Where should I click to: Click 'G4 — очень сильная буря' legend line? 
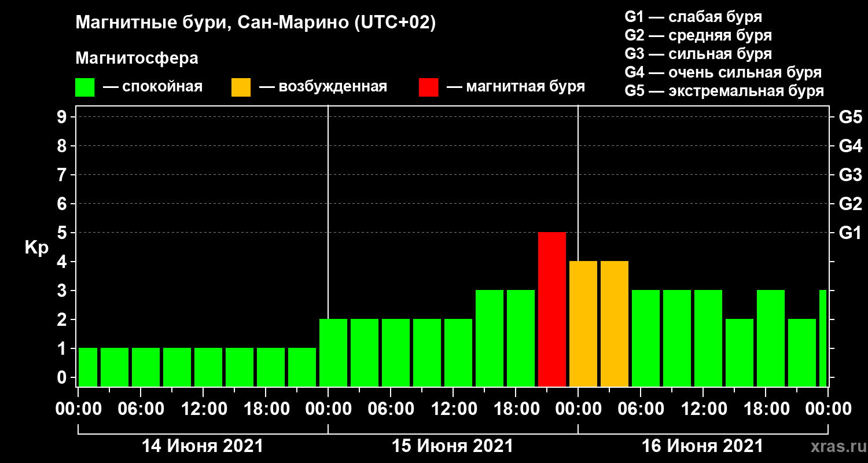[723, 72]
